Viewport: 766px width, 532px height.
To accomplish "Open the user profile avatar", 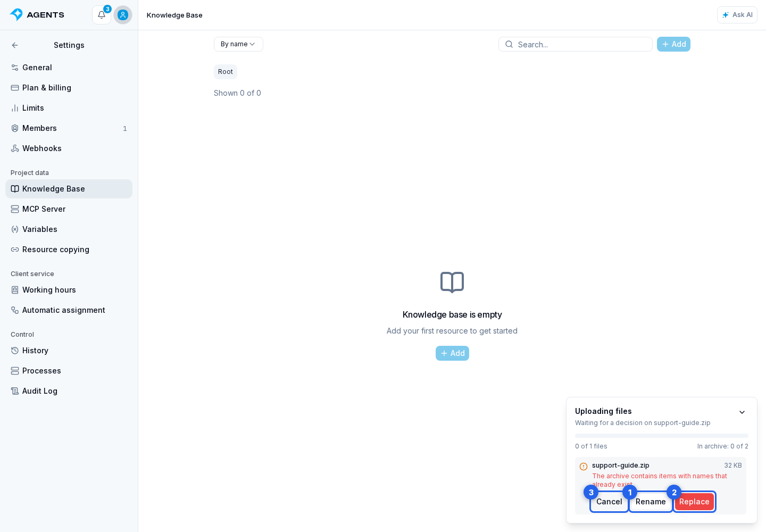I will point(123,15).
